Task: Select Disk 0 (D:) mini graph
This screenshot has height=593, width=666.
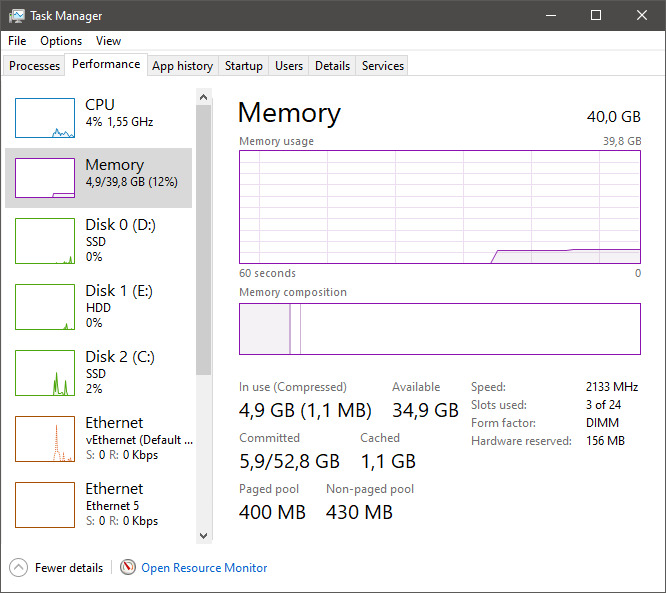Action: pos(45,241)
